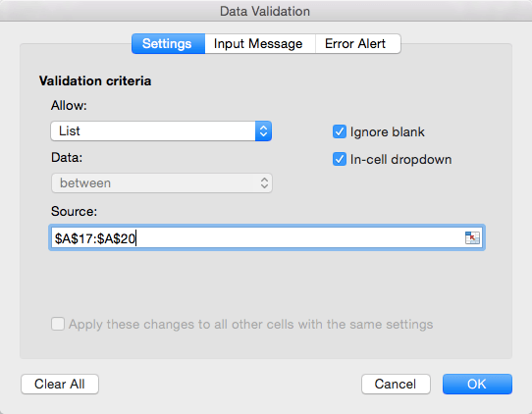Click the $A$17:$A$20 text in Source

[x=95, y=238]
